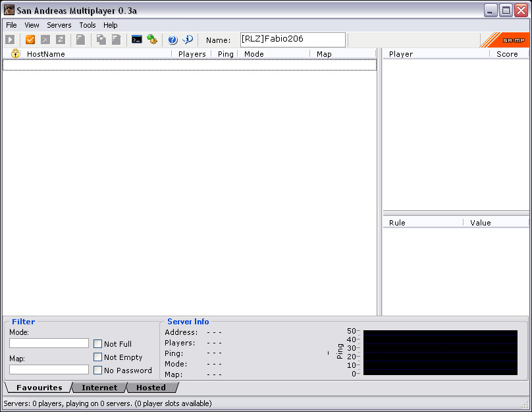Click the application icon in the title bar
This screenshot has width=532, height=412.
(9, 10)
